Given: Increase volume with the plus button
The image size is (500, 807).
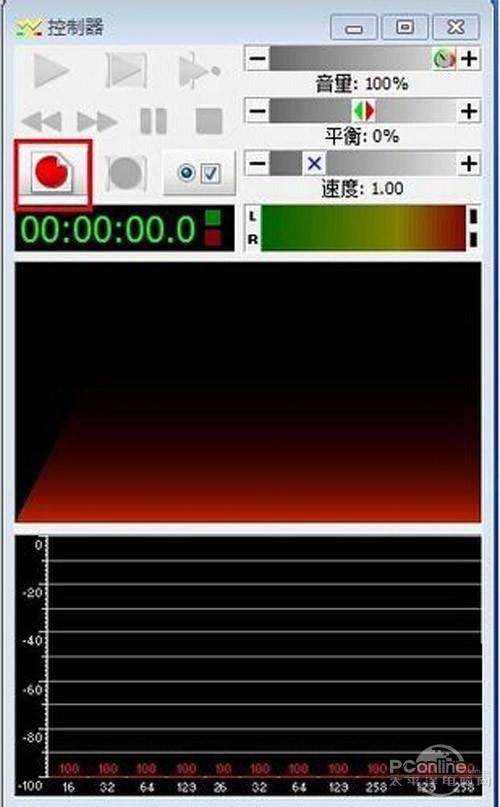Looking at the screenshot, I should [x=469, y=58].
